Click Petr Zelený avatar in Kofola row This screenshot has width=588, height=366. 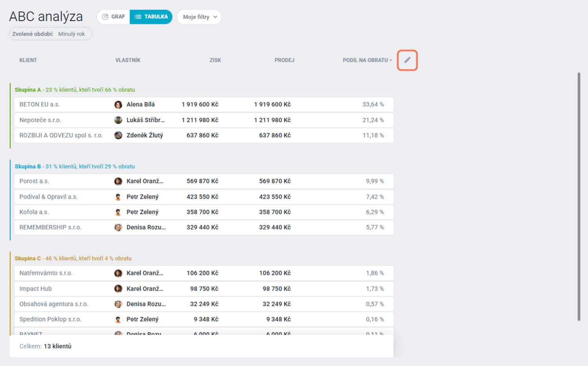tap(118, 212)
